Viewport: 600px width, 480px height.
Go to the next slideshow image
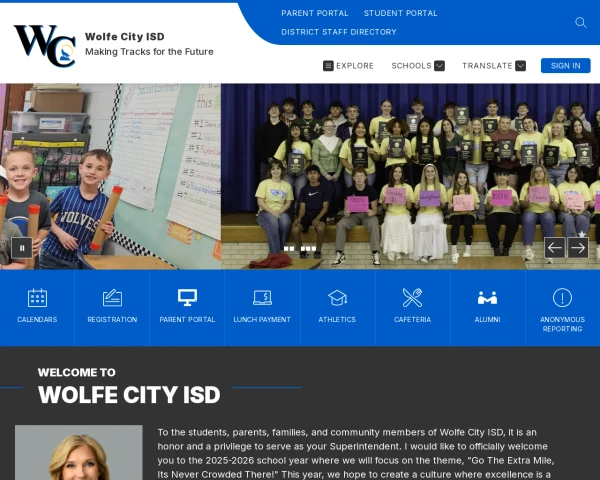coord(578,248)
